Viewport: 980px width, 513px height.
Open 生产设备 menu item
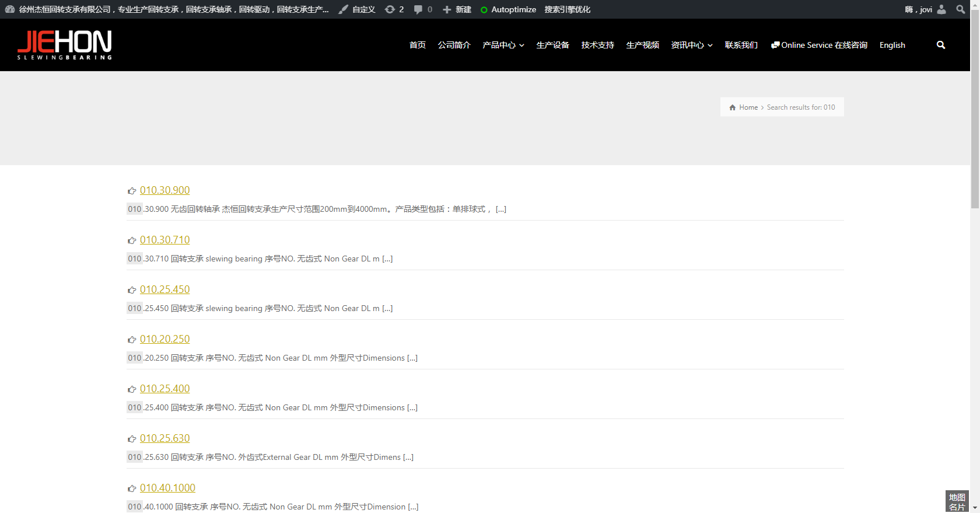coord(552,45)
